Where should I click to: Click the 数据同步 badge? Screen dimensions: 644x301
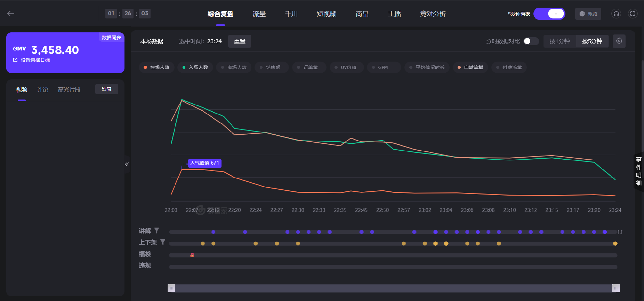coord(111,37)
